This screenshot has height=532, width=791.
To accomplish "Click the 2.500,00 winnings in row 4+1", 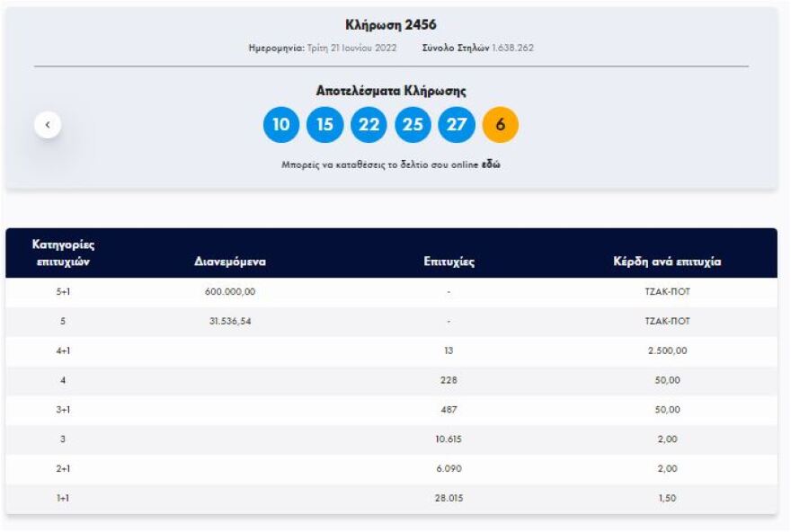I will point(666,351).
